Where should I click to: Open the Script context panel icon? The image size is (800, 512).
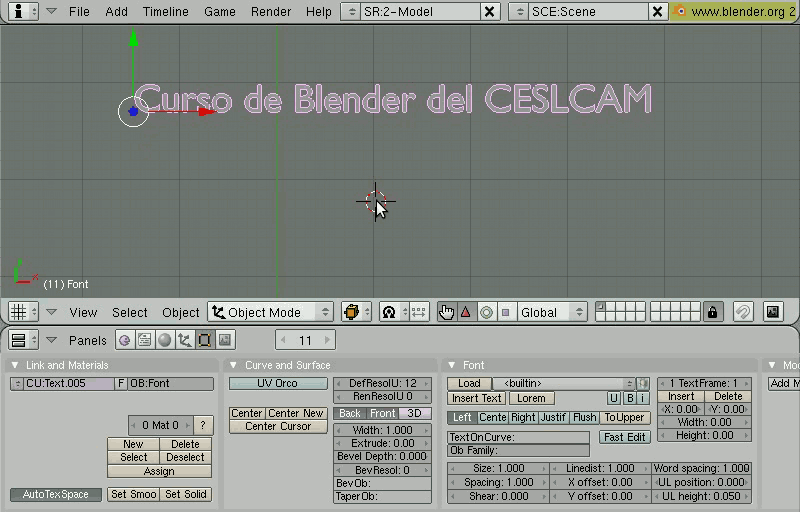coord(145,340)
